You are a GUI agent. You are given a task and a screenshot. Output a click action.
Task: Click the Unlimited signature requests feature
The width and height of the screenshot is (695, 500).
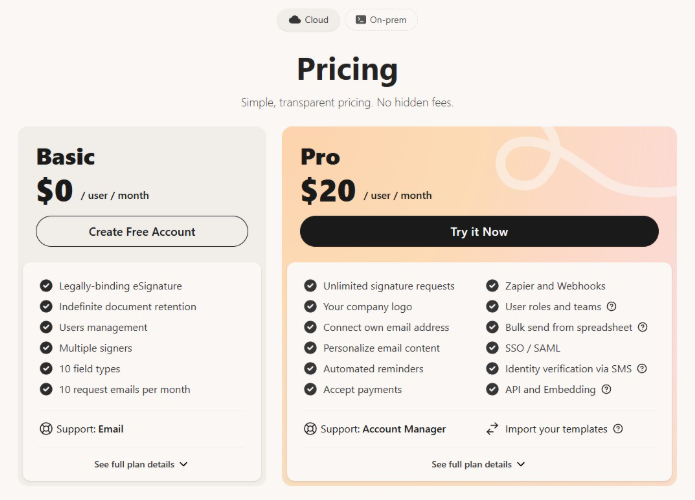coord(388,286)
